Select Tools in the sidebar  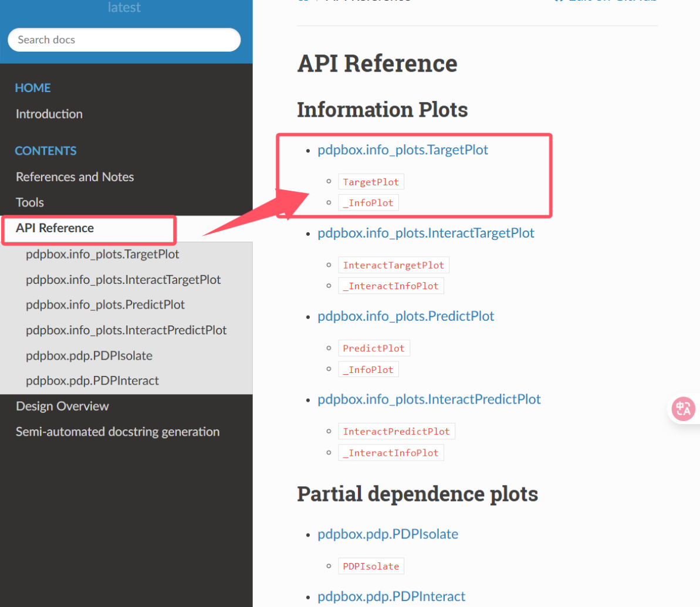[30, 202]
